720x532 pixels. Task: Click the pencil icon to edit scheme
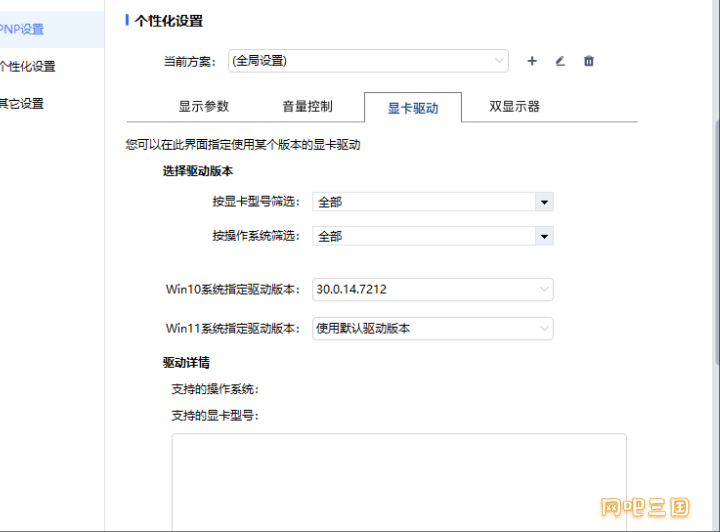point(560,61)
